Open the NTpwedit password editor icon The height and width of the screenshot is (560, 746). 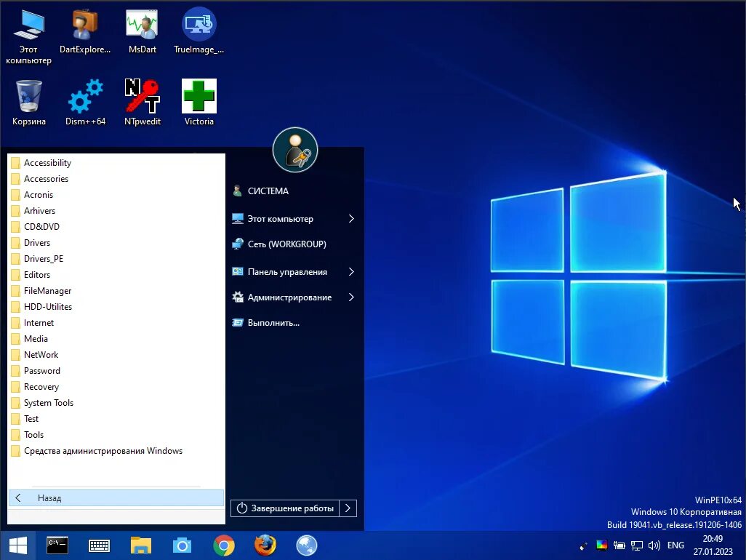[143, 103]
